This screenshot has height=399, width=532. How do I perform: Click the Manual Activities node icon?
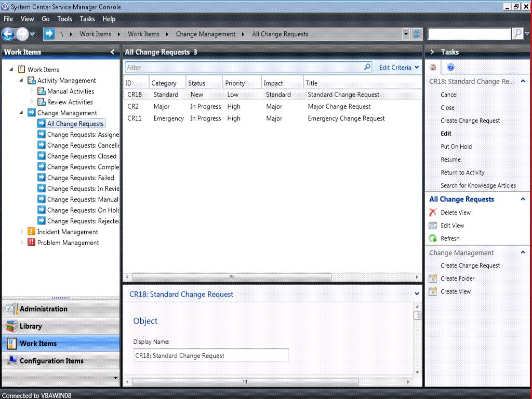pos(42,91)
